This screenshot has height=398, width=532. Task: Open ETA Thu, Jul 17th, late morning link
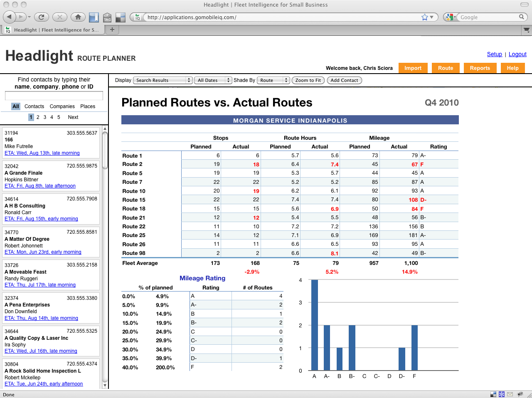pyautogui.click(x=40, y=285)
